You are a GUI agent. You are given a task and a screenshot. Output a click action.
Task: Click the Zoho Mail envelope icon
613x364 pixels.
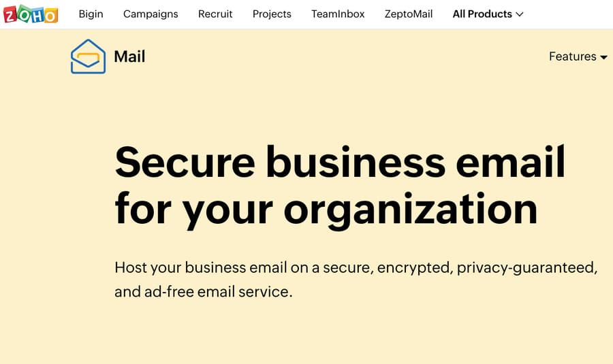click(x=88, y=56)
